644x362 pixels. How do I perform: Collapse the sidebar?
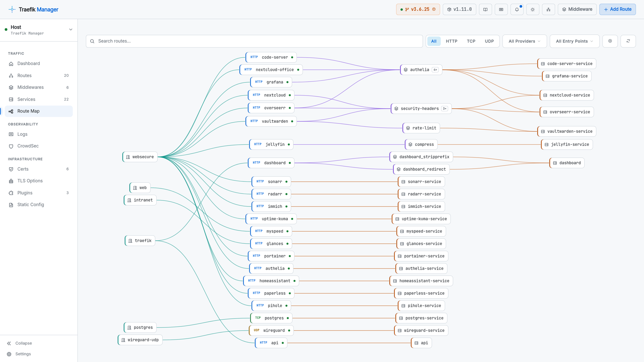click(x=19, y=343)
